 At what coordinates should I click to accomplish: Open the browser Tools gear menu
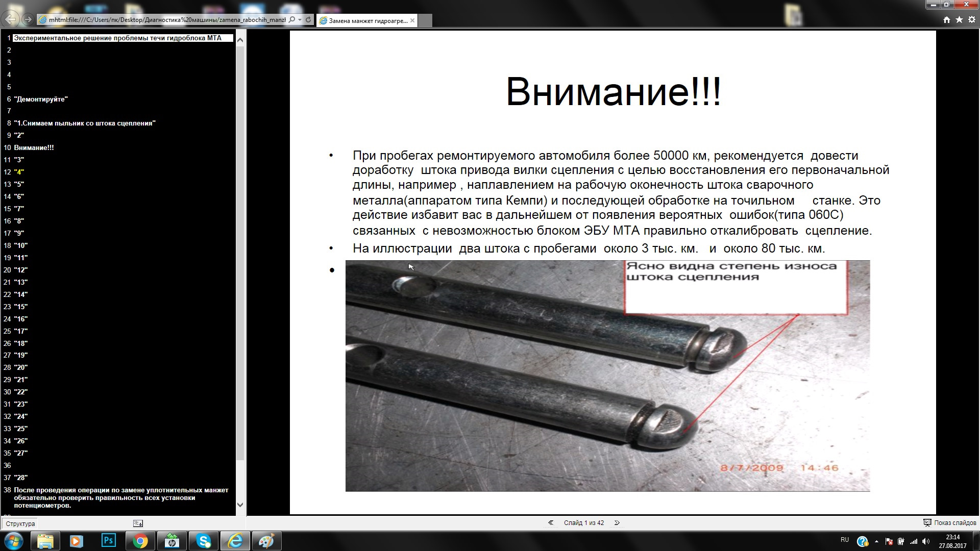(x=972, y=19)
